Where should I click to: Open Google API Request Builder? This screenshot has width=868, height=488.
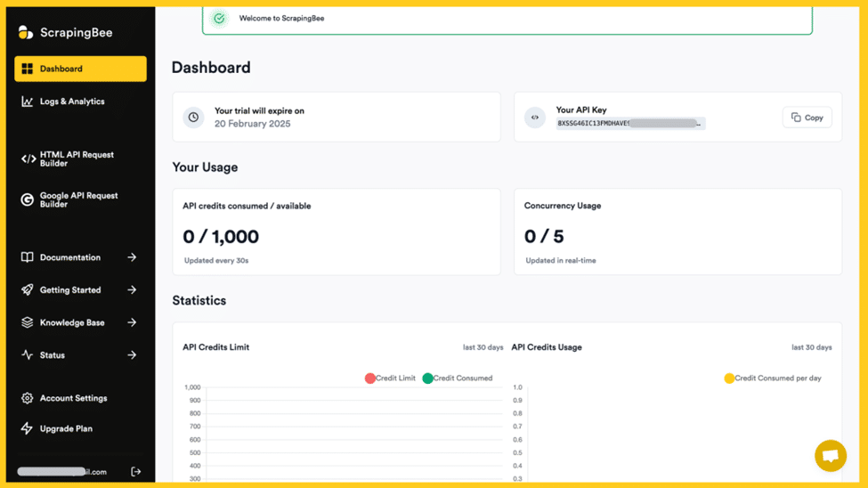[78, 199]
